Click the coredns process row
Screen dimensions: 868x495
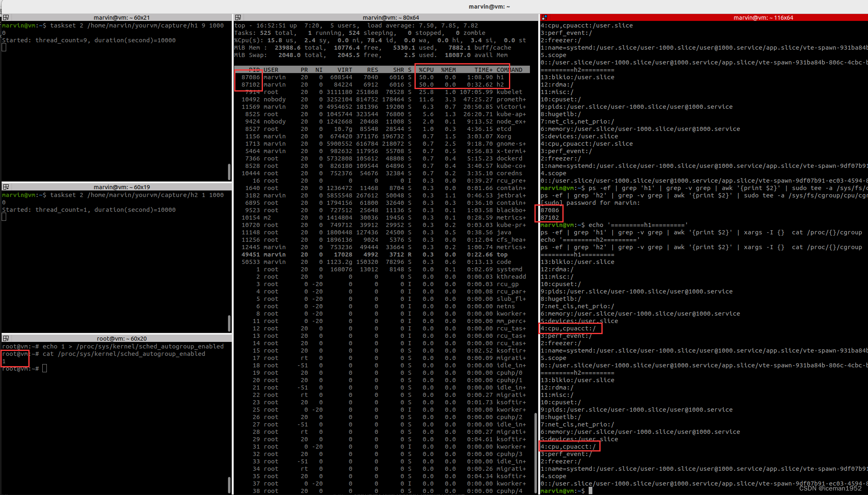click(x=382, y=173)
